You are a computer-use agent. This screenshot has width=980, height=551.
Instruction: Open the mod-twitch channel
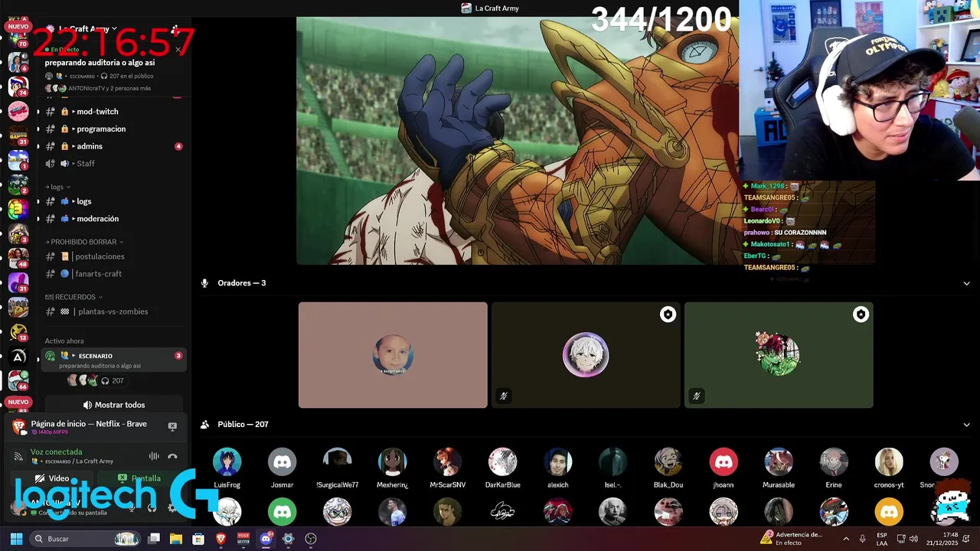point(97,112)
